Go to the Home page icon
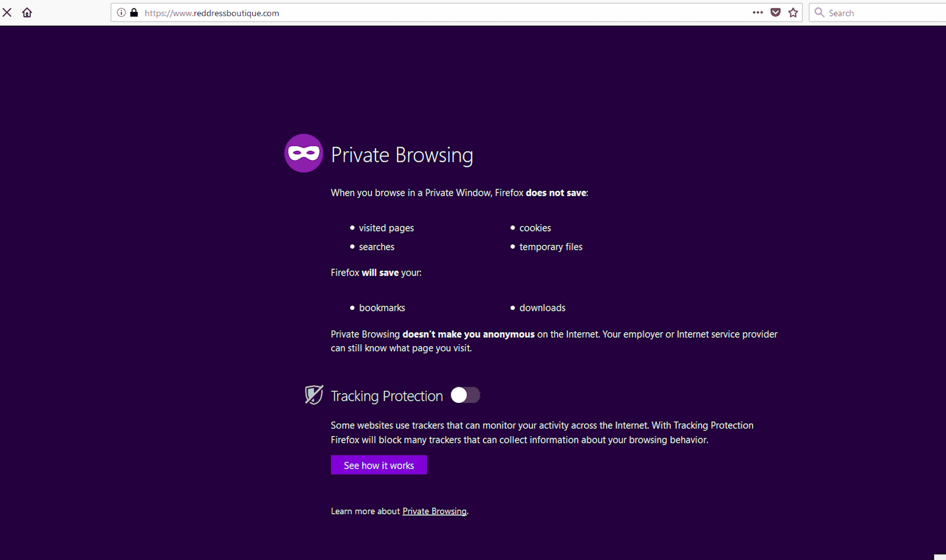946x560 pixels. 27,13
